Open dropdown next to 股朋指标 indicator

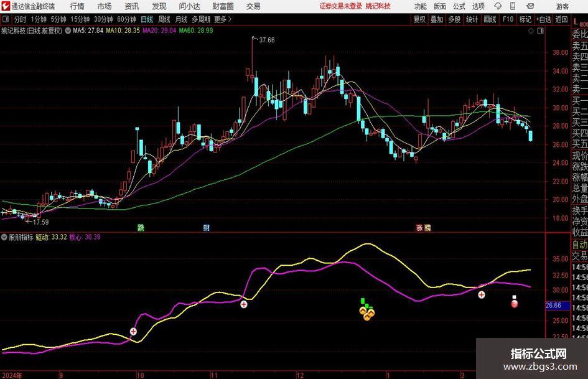4,237
